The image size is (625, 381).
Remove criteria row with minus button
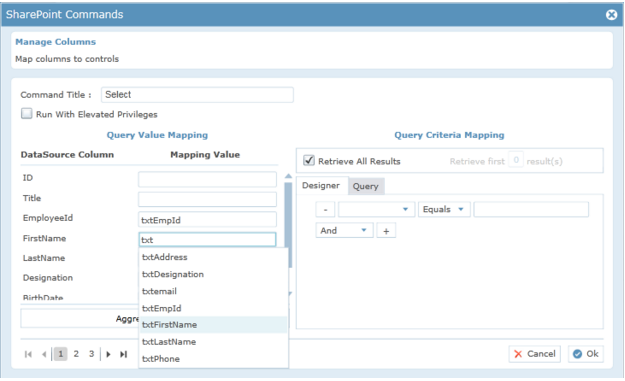coord(325,210)
